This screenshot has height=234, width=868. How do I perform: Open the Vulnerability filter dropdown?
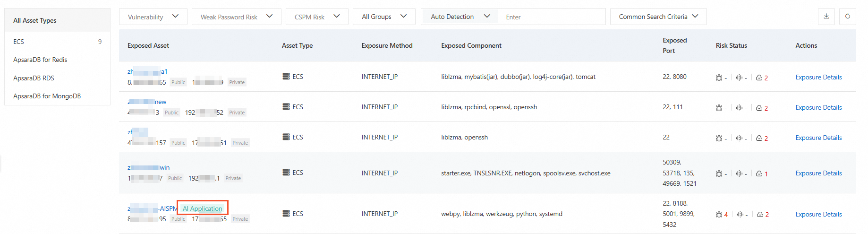(x=153, y=17)
